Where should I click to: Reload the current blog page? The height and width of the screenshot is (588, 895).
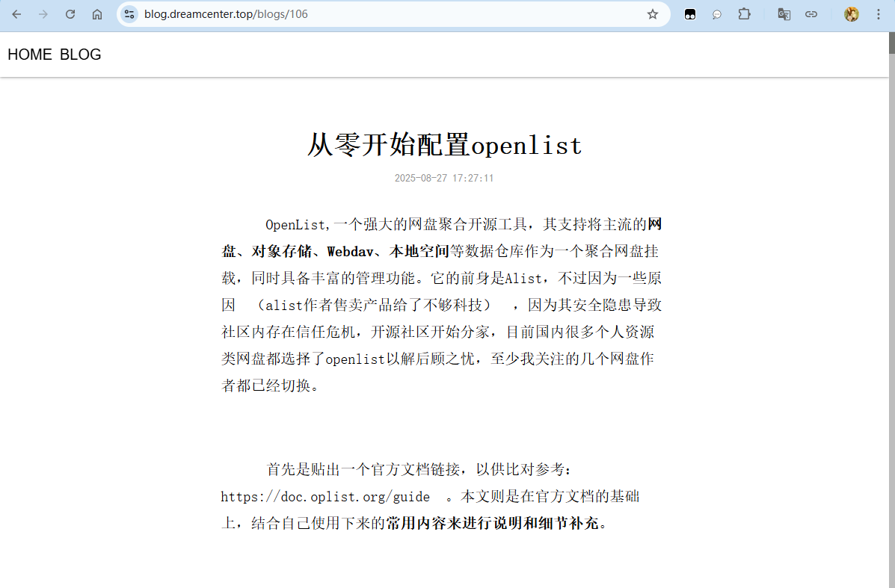[70, 14]
